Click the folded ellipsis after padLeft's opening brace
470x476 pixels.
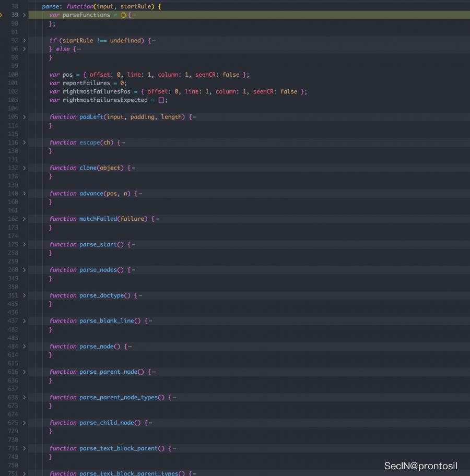(195, 117)
